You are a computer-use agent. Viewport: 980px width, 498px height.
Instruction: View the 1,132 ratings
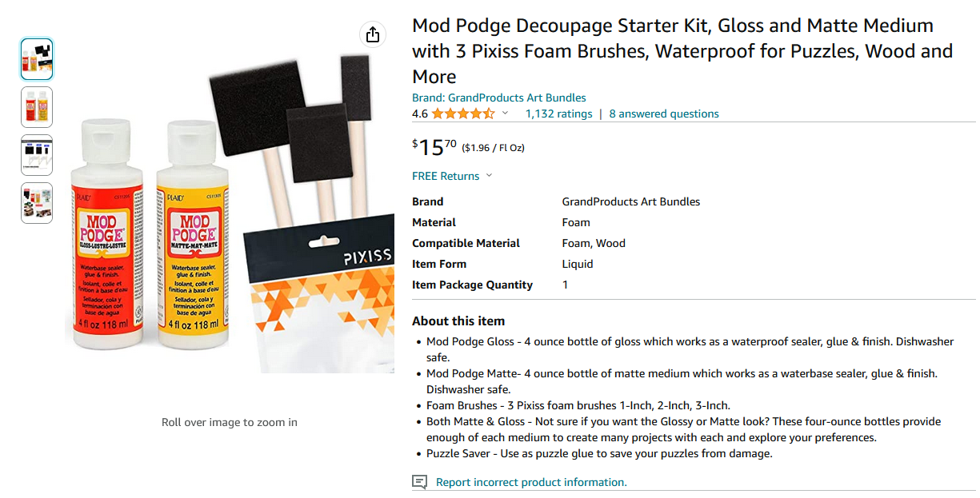[558, 114]
